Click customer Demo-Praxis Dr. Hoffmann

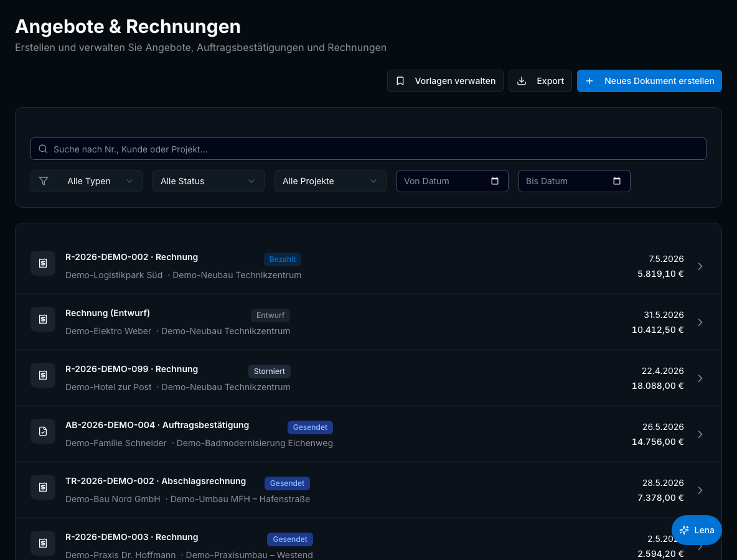[120, 555]
